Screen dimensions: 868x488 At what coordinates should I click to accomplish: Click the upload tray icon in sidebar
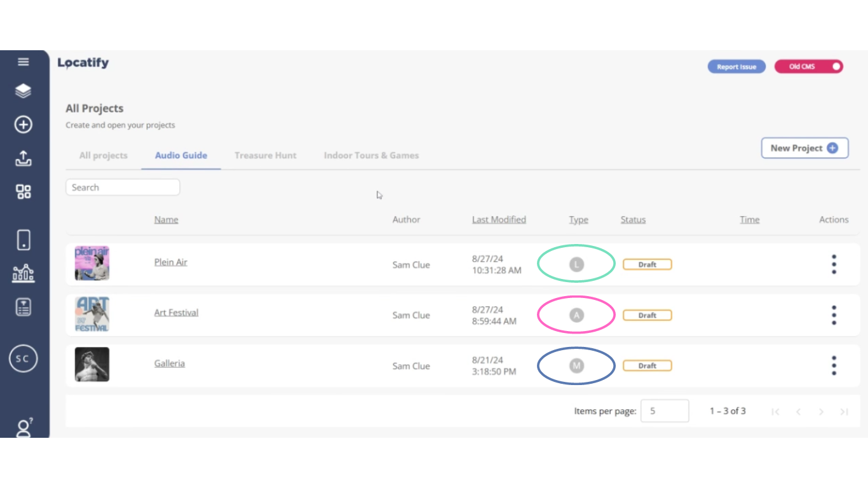tap(24, 158)
